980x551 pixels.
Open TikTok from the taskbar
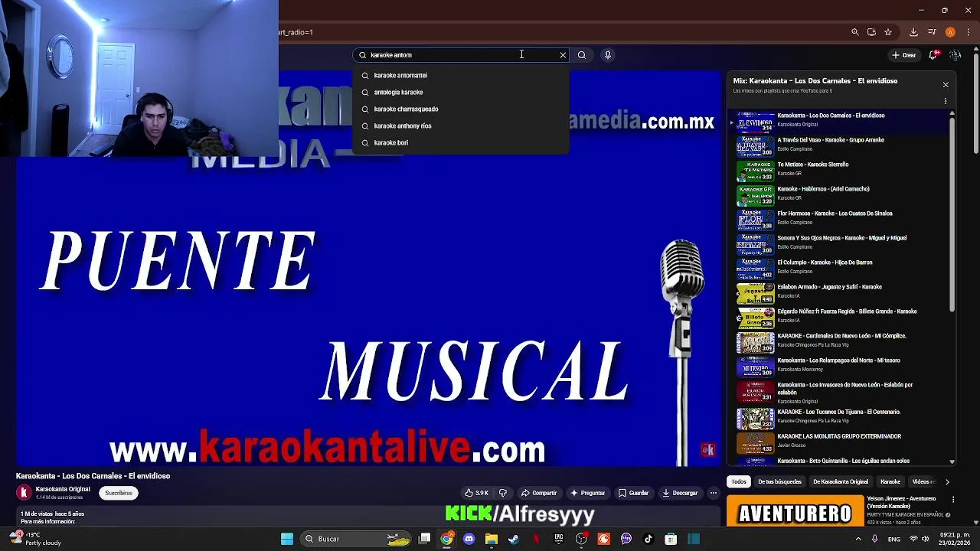pos(648,539)
